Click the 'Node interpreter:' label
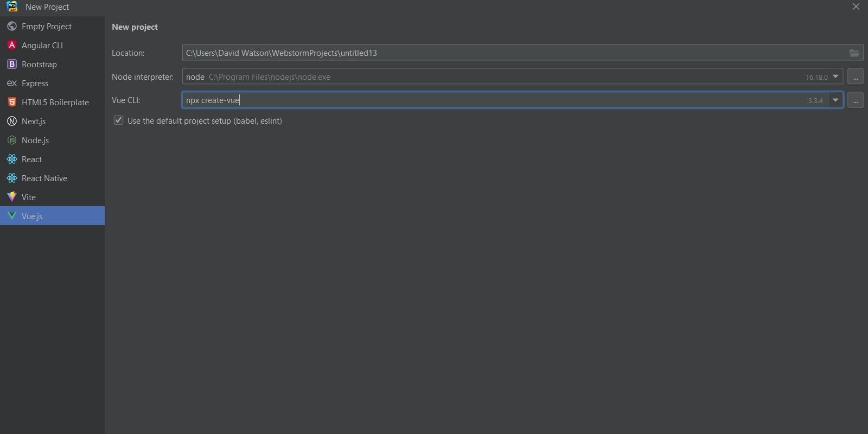 coord(143,77)
